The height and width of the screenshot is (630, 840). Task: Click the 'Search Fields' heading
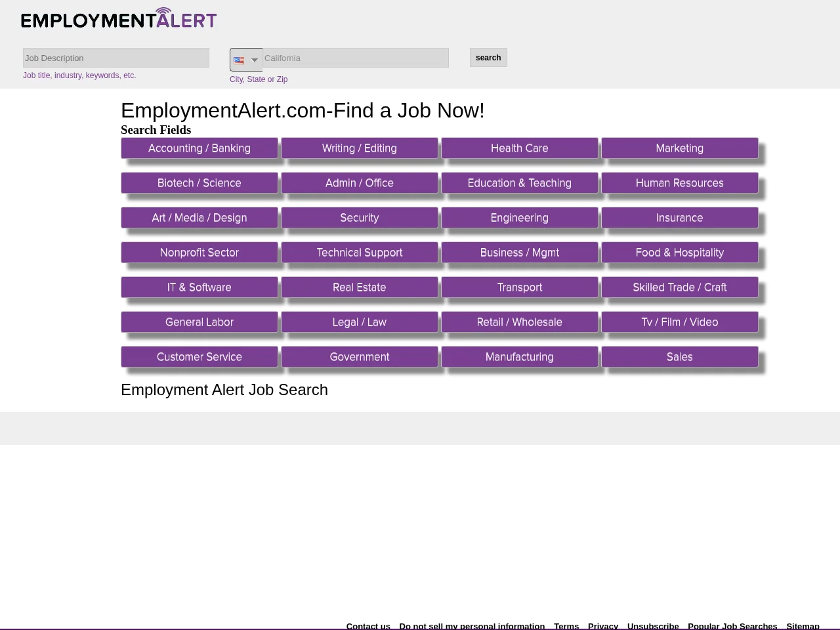(156, 130)
